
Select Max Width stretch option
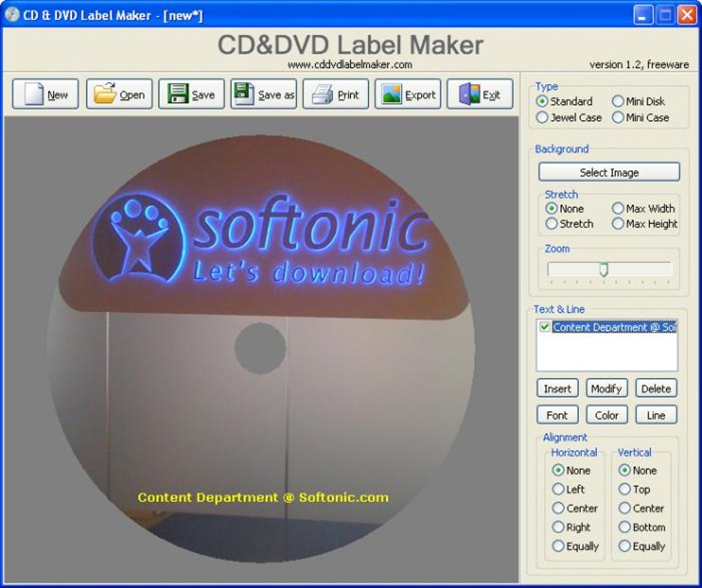pyautogui.click(x=618, y=208)
